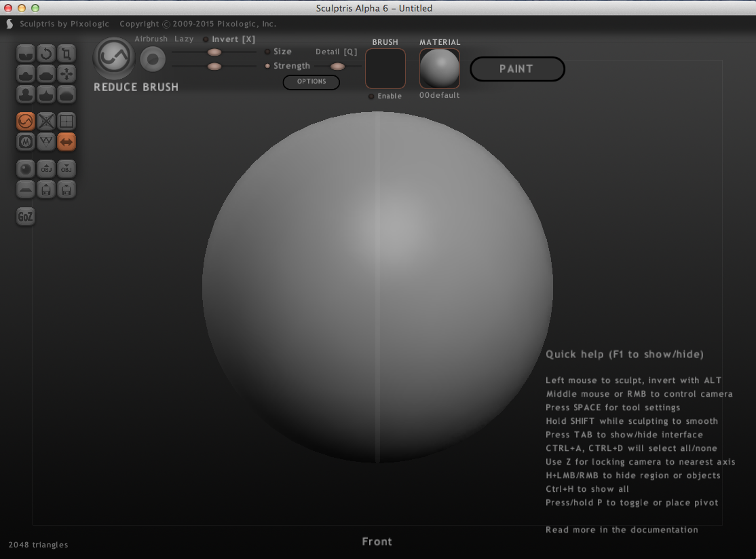
Task: Click the highlighted Reduce Brush tool icon
Action: pyautogui.click(x=26, y=121)
